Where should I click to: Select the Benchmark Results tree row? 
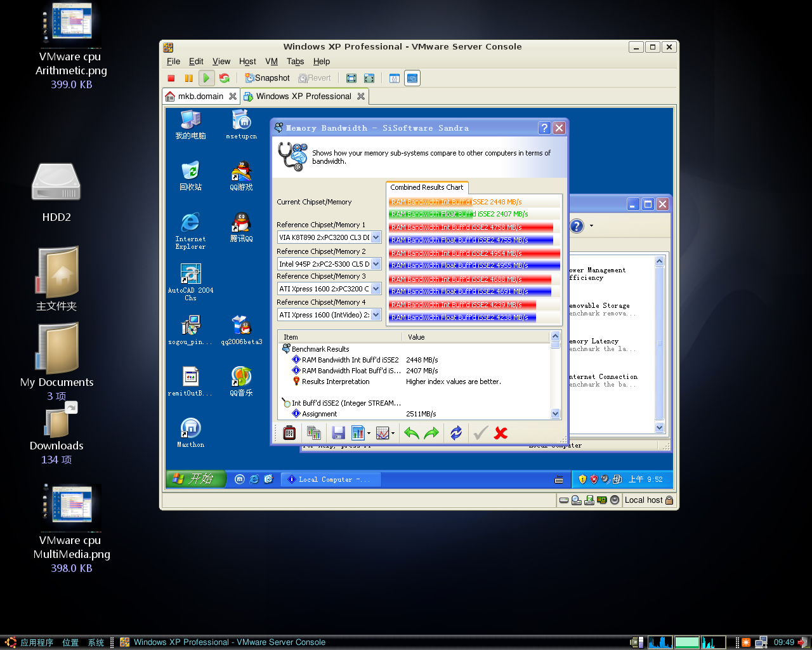[x=320, y=349]
